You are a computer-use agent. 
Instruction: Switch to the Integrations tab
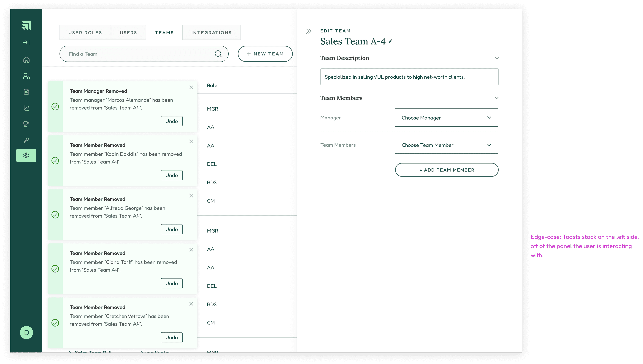(x=211, y=33)
